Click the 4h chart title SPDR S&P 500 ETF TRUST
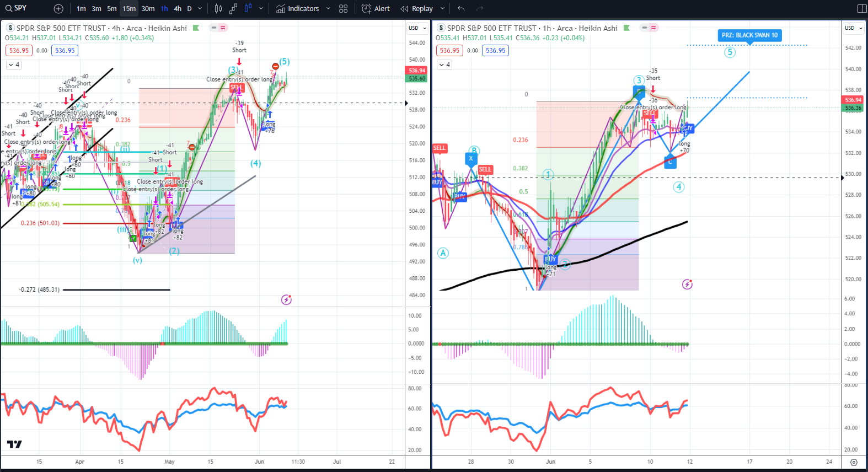The image size is (868, 472). point(61,28)
